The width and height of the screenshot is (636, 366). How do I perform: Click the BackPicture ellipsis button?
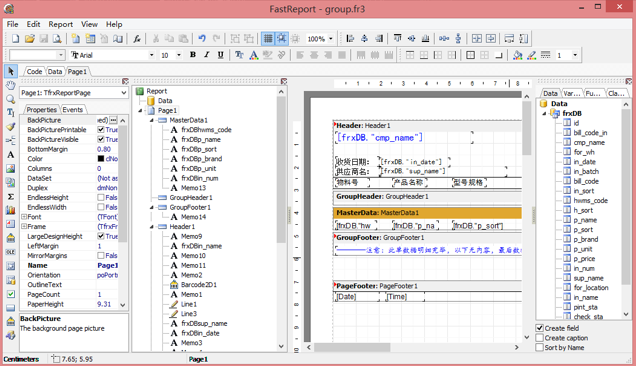(113, 120)
